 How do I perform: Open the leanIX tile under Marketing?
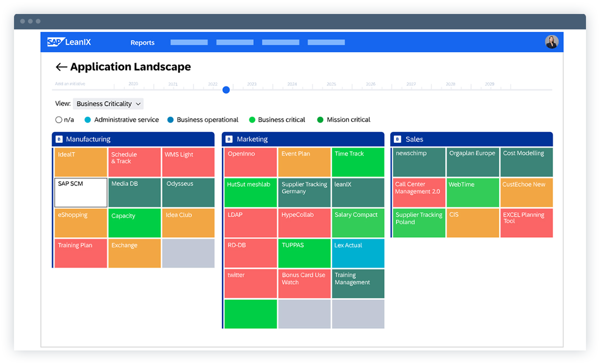(x=358, y=192)
